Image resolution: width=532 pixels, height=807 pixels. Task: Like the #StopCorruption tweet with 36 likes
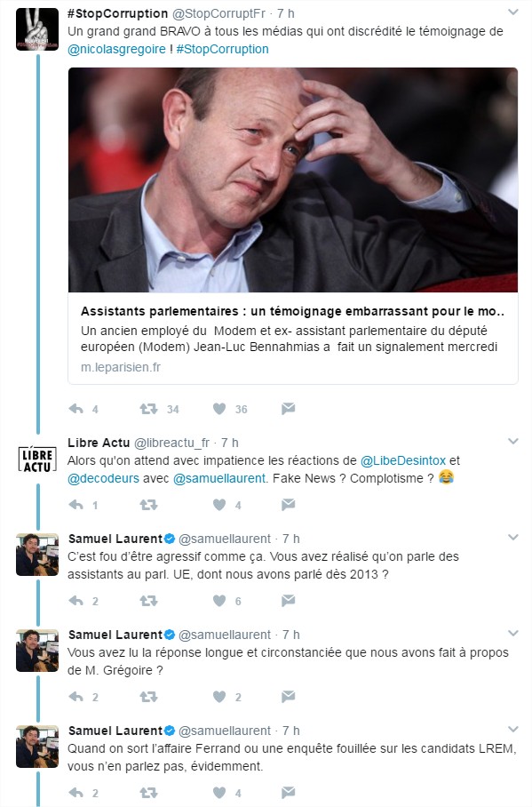(x=219, y=409)
